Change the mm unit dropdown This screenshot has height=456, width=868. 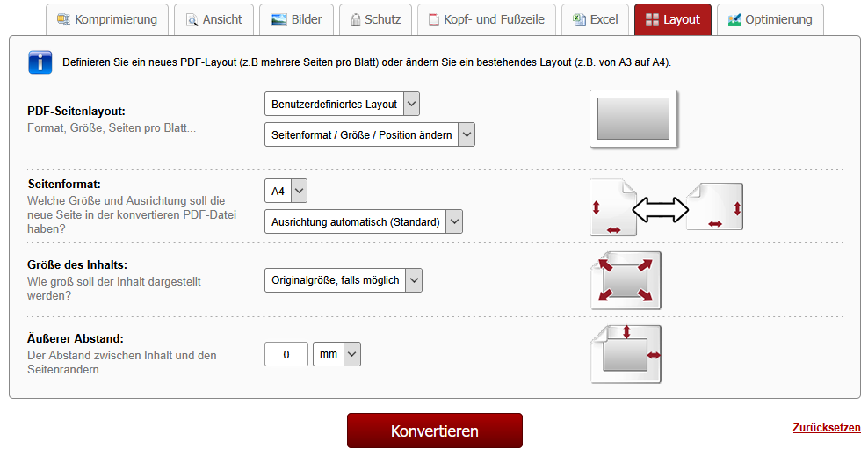pyautogui.click(x=336, y=354)
